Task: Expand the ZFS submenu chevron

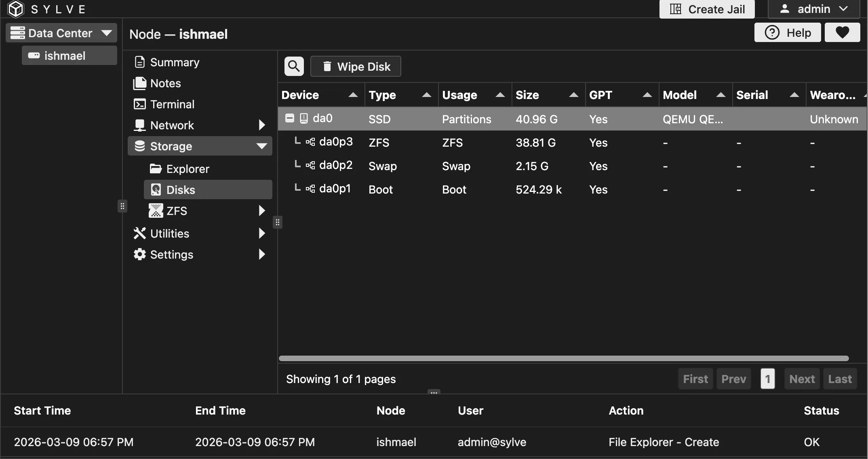Action: tap(262, 211)
